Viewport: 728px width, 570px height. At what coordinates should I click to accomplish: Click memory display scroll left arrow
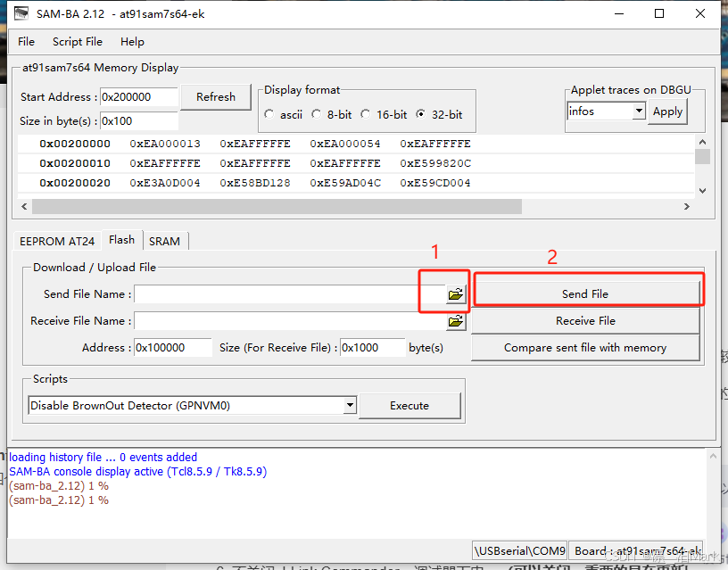25,207
